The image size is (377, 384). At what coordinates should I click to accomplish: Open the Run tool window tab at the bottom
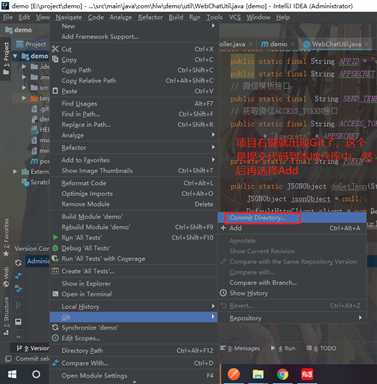(x=283, y=348)
